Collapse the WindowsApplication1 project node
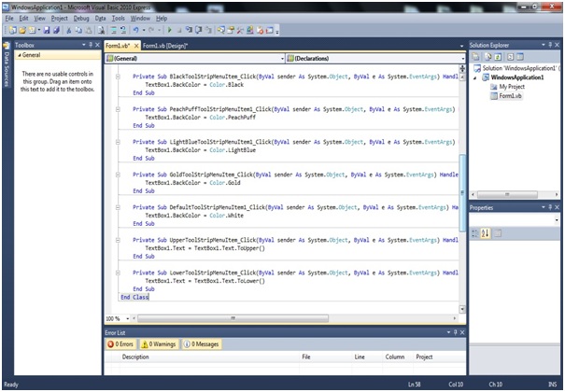 [x=473, y=77]
